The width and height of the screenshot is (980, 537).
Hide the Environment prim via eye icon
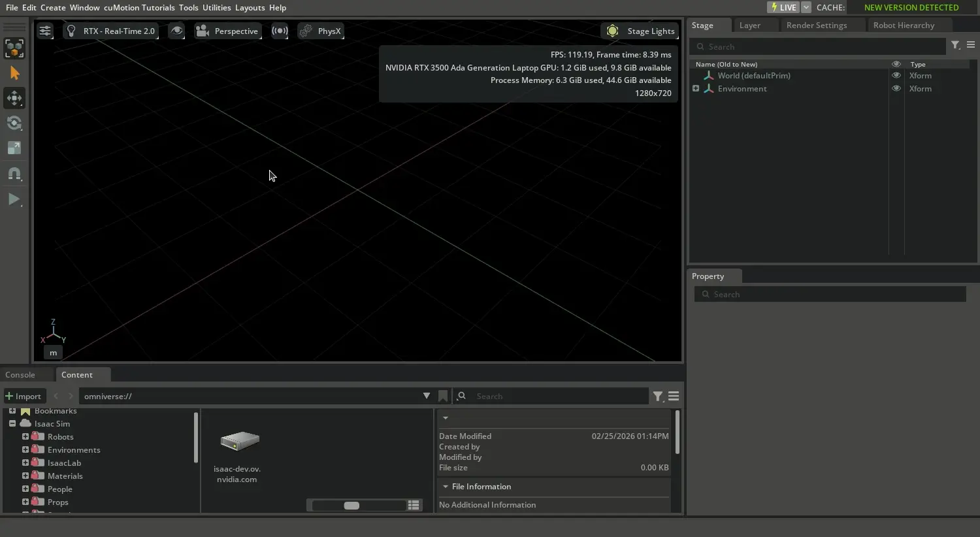click(896, 89)
